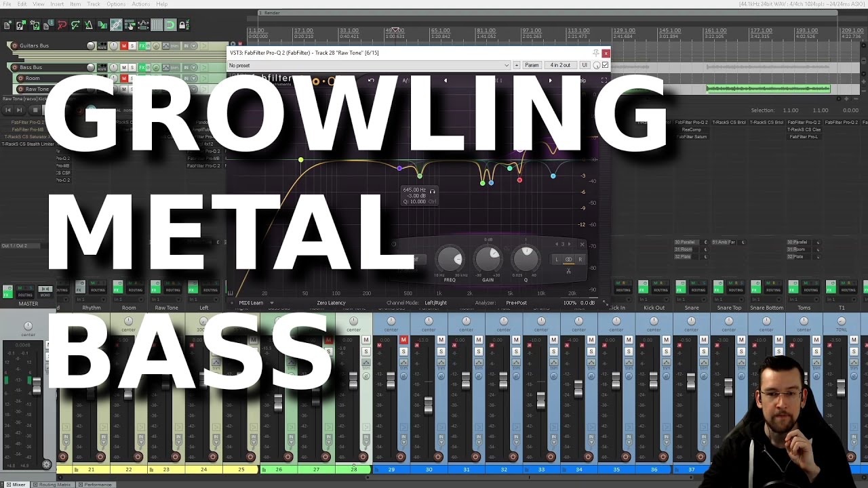Open the Track menu
The width and height of the screenshot is (868, 488).
[x=94, y=4]
